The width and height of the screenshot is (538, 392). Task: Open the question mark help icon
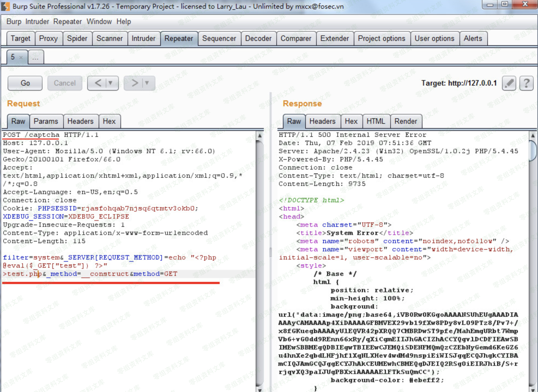click(526, 83)
